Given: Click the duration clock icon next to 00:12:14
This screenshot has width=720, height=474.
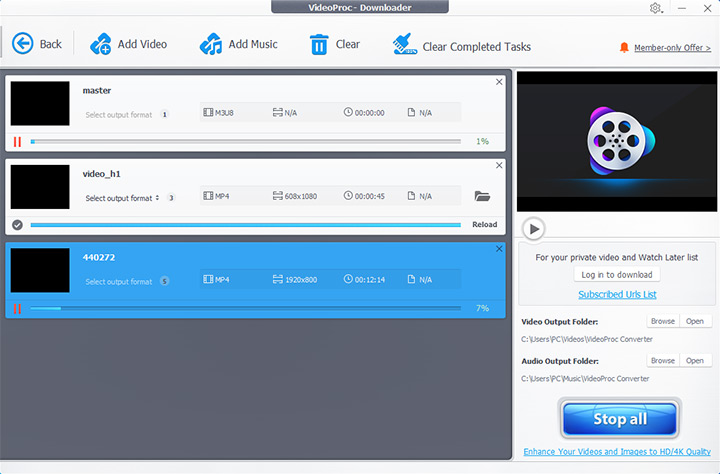Looking at the screenshot, I should click(x=348, y=279).
